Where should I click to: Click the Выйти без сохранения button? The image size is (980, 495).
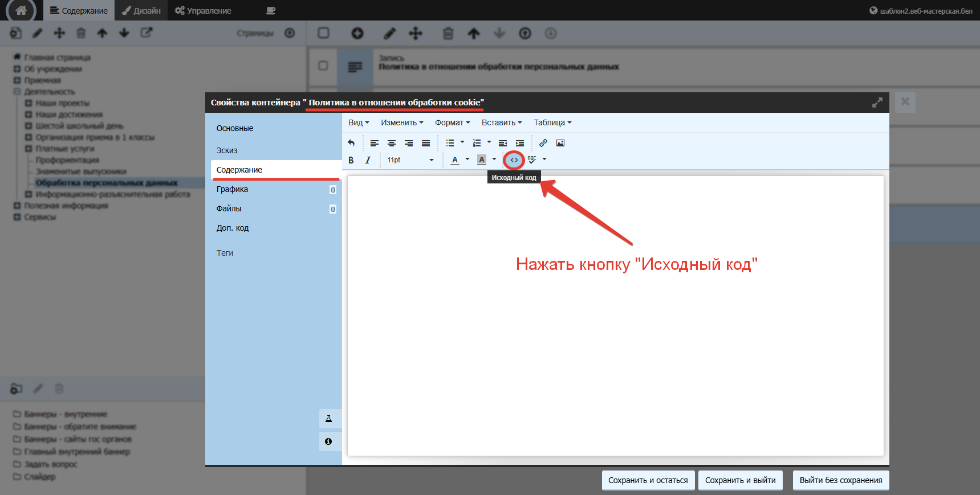coord(840,480)
